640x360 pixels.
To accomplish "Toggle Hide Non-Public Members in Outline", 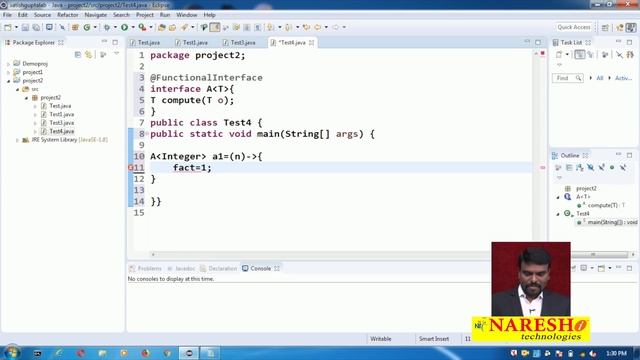I will click(x=612, y=167).
